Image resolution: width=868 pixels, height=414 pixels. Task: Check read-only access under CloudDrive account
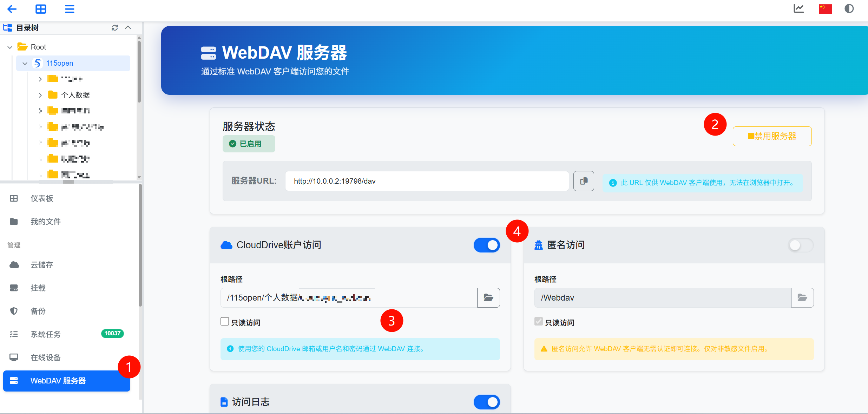[x=225, y=322]
